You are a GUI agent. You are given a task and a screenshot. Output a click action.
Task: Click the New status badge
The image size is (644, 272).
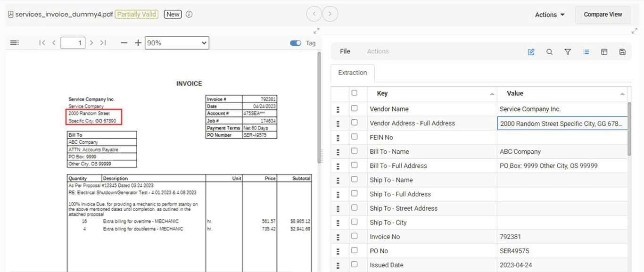(x=173, y=14)
